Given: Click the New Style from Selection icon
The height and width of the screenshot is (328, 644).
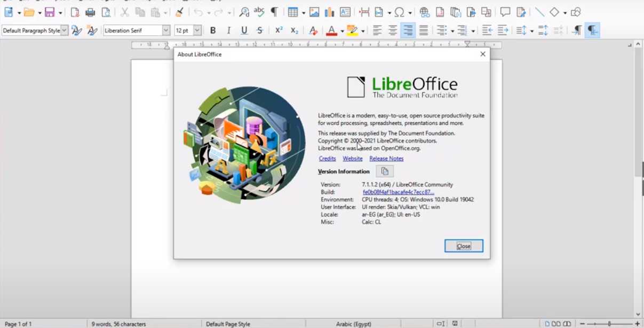Looking at the screenshot, I should coord(92,30).
